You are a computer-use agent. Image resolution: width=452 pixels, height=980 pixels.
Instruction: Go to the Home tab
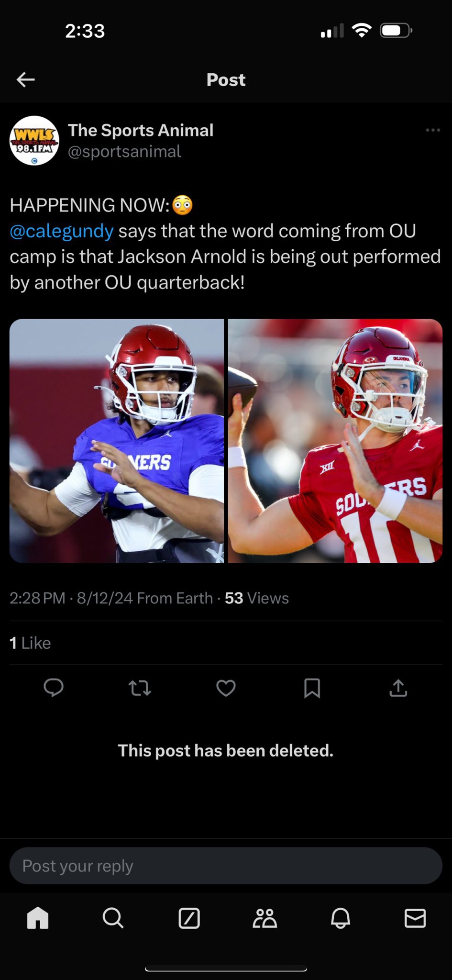click(38, 918)
